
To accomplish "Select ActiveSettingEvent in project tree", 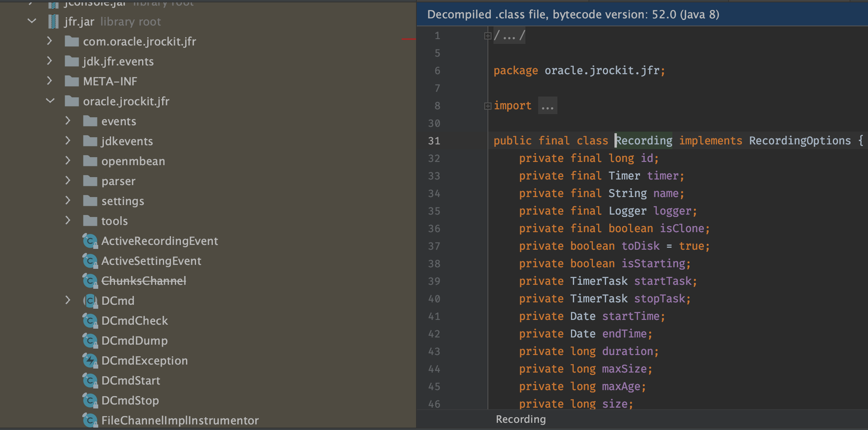I will click(151, 261).
